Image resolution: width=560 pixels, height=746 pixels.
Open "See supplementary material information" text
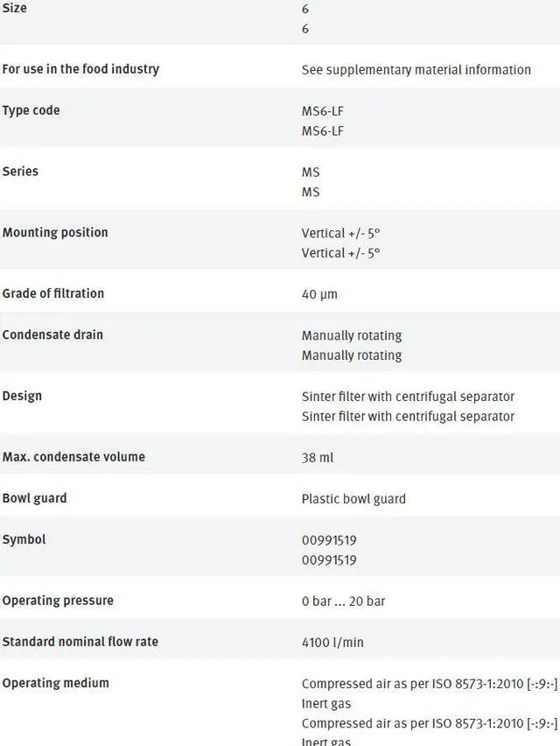[416, 70]
